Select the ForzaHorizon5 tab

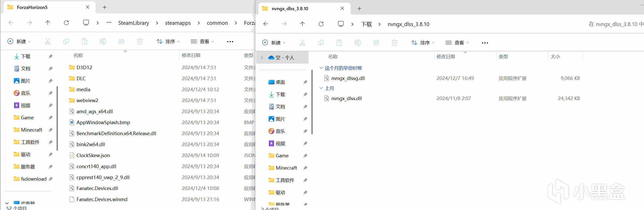(49, 7)
